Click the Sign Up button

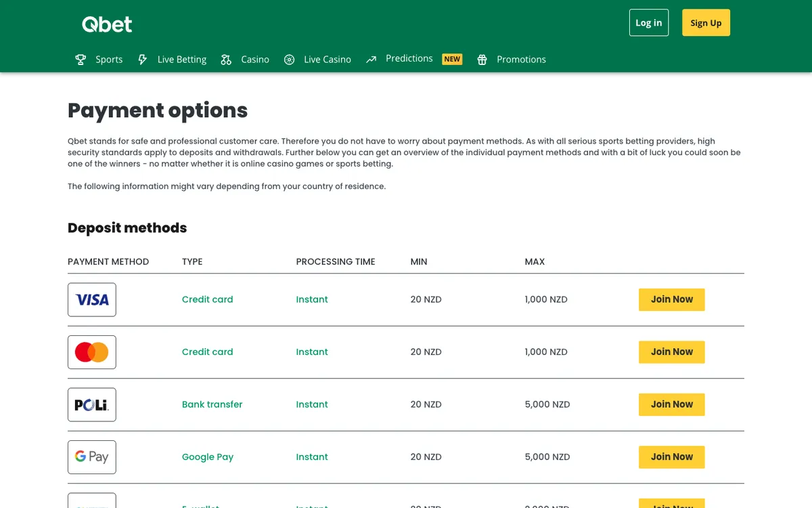coord(706,22)
